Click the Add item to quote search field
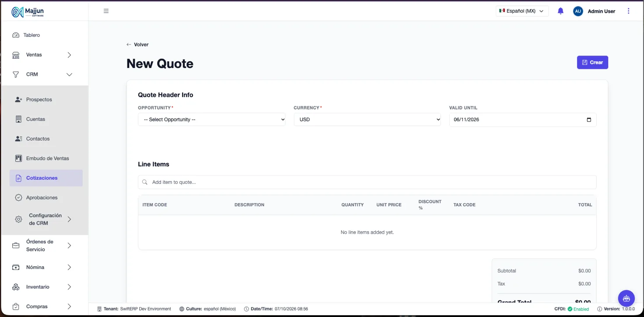This screenshot has height=317, width=644. tap(367, 182)
